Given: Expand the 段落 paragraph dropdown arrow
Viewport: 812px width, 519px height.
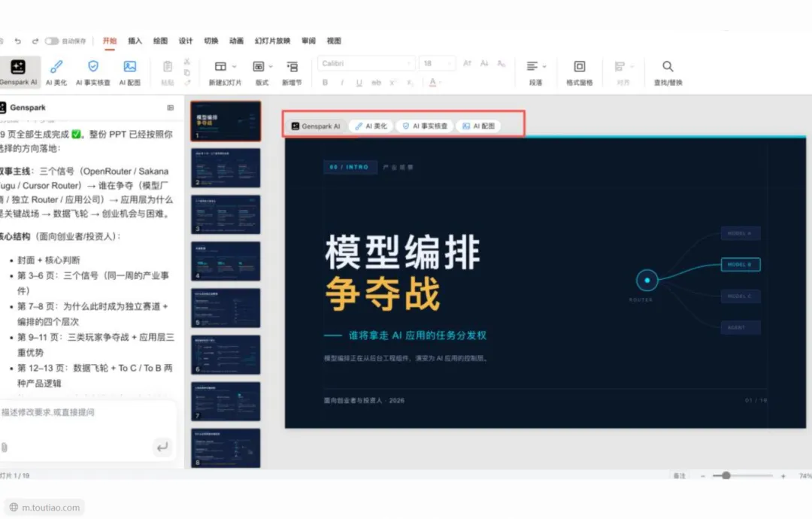Looking at the screenshot, I should (x=544, y=67).
